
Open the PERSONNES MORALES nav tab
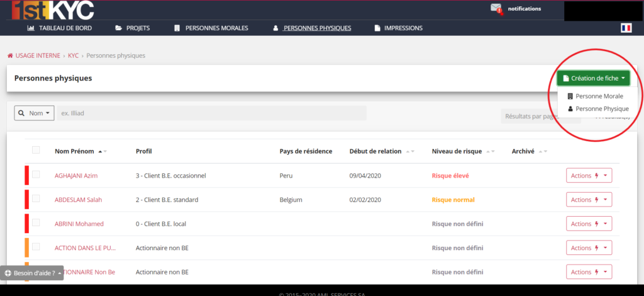point(211,28)
